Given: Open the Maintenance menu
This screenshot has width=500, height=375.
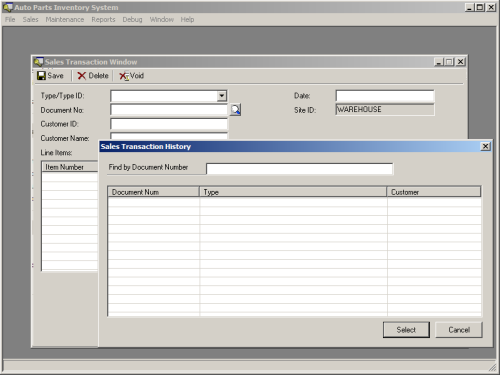Looking at the screenshot, I should pos(65,19).
